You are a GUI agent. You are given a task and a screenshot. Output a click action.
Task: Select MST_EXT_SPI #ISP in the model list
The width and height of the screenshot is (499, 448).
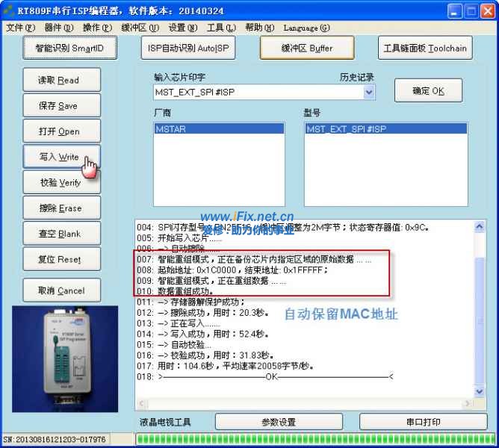pos(385,129)
